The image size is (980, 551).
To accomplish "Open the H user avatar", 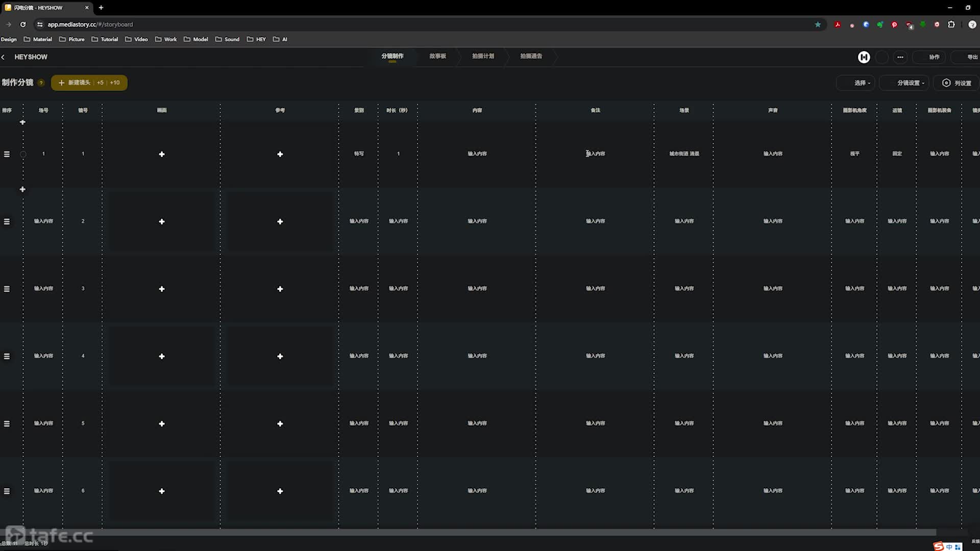I will (864, 57).
